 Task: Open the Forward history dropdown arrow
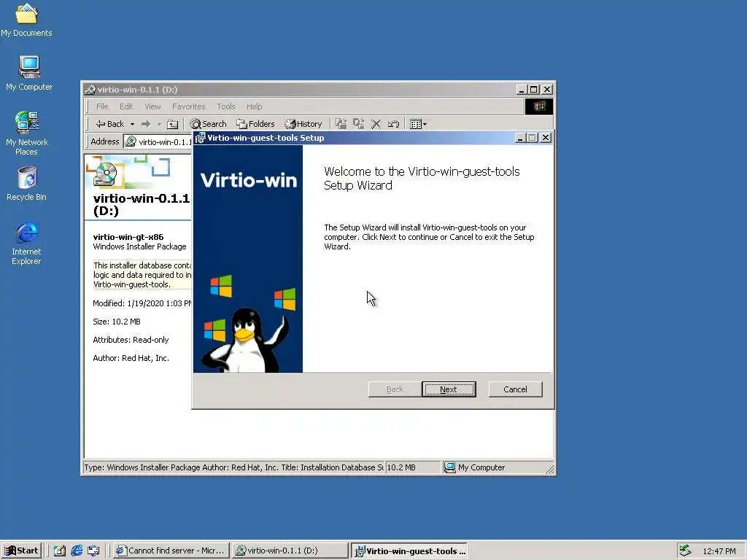point(159,124)
